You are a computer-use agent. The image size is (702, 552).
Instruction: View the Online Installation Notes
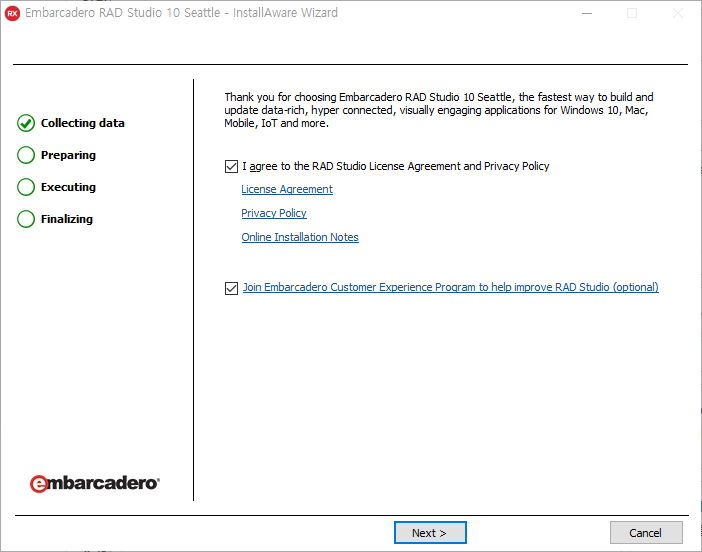tap(300, 237)
